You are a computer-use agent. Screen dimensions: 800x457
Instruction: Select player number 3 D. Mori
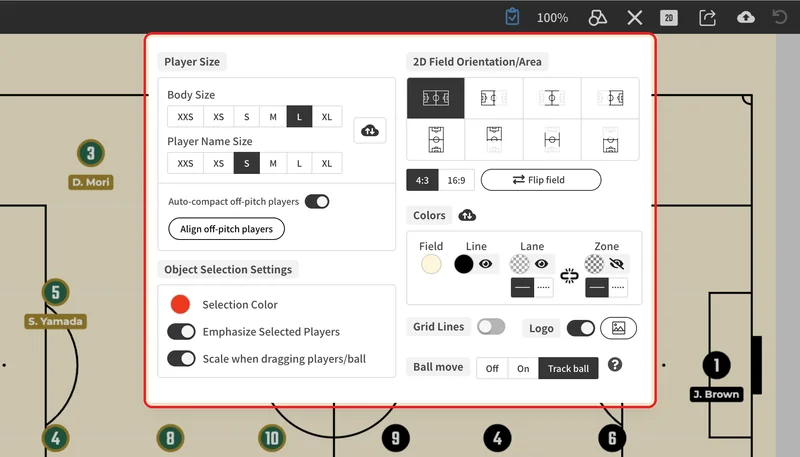coord(91,153)
